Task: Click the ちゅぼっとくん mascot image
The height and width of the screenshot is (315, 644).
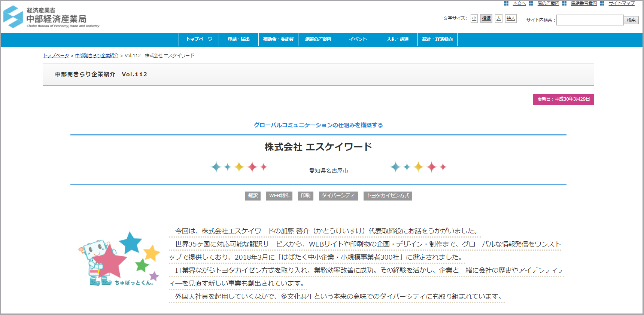Action: click(119, 259)
